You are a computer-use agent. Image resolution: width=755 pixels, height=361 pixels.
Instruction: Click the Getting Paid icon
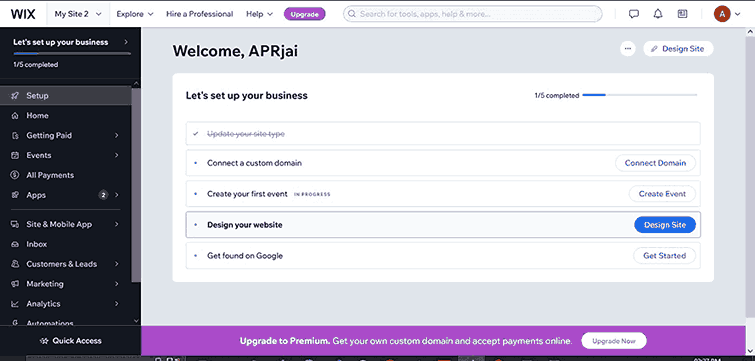click(15, 135)
